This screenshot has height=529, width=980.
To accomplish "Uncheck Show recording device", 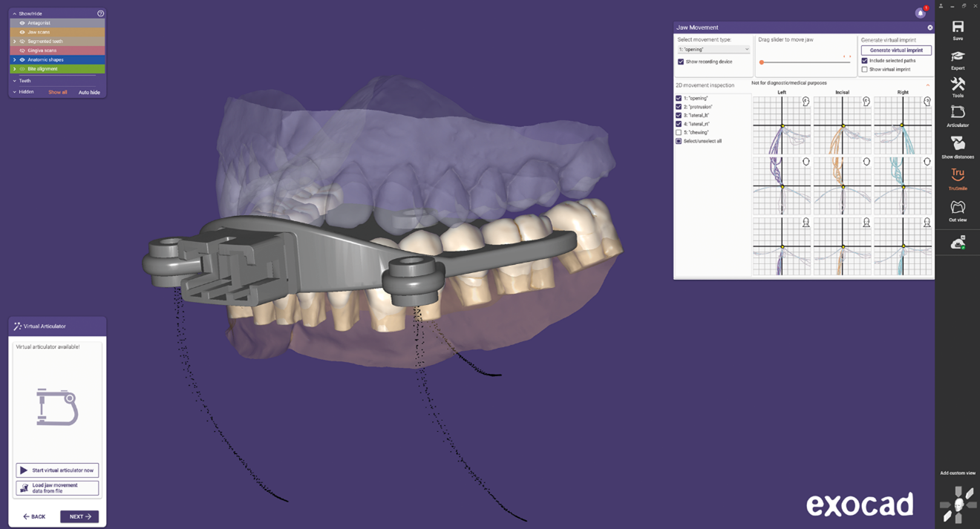I will click(681, 62).
